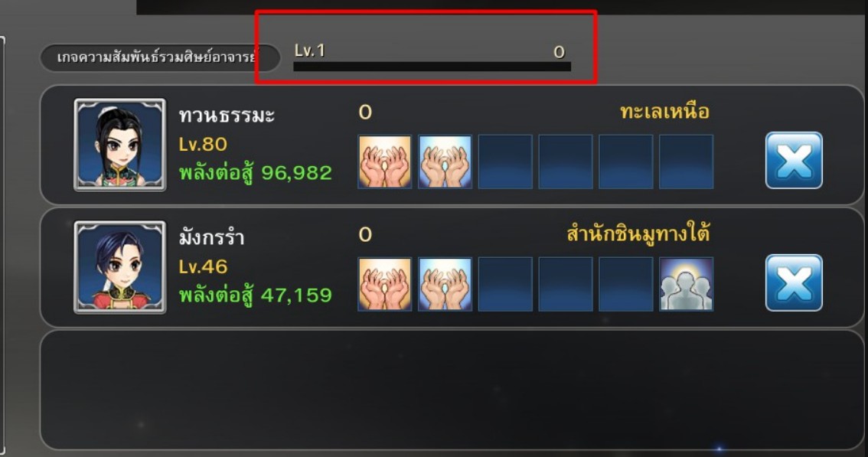
Task: Click the มังกรรำ character name
Action: point(211,237)
